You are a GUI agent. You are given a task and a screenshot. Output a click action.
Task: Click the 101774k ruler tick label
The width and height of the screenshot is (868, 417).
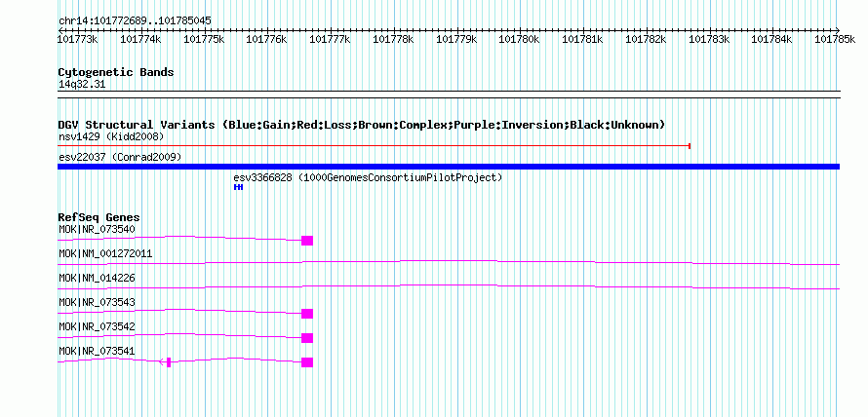pyautogui.click(x=140, y=39)
